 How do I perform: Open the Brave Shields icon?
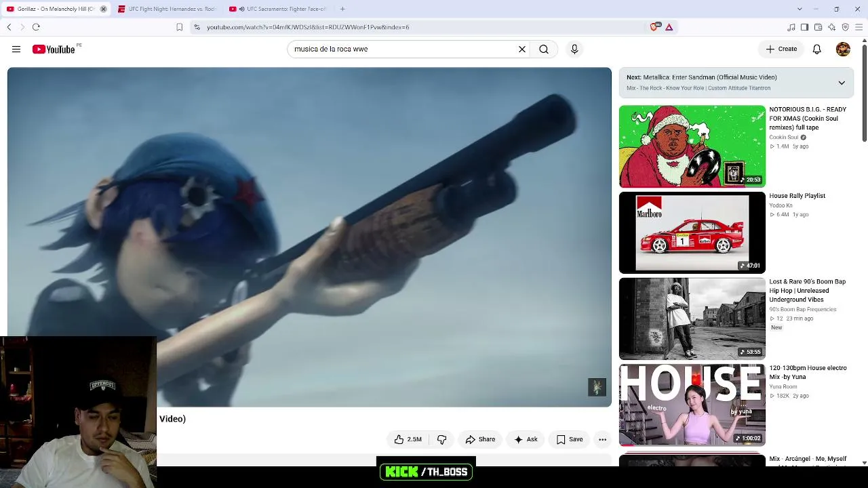point(654,27)
